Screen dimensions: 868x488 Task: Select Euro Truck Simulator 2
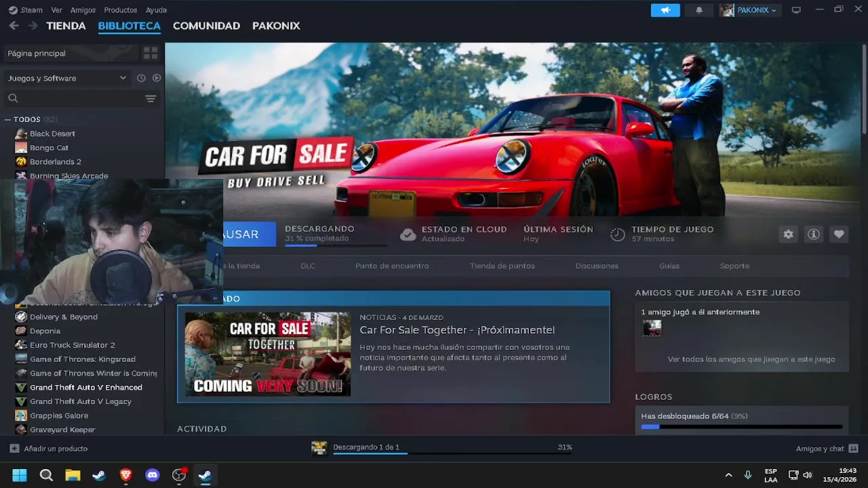pos(72,345)
